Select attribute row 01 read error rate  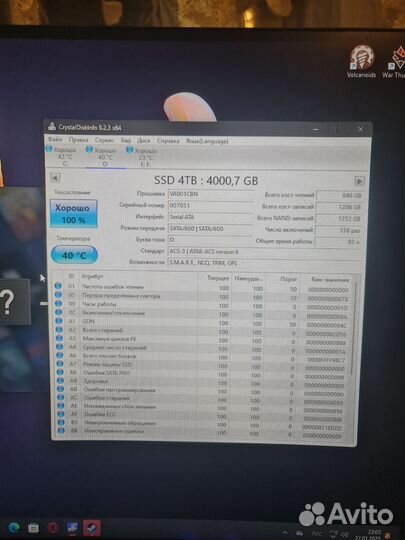click(x=202, y=287)
